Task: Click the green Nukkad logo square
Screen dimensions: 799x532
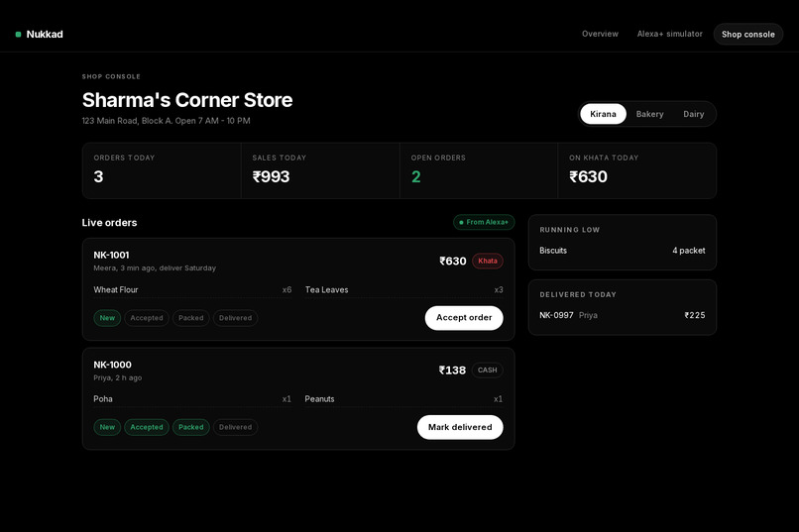Action: [x=19, y=34]
